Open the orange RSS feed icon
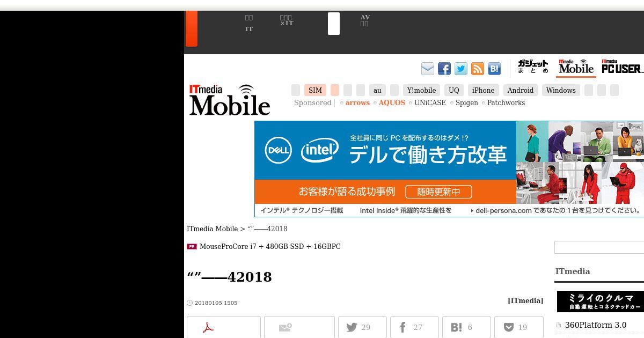 click(x=478, y=69)
